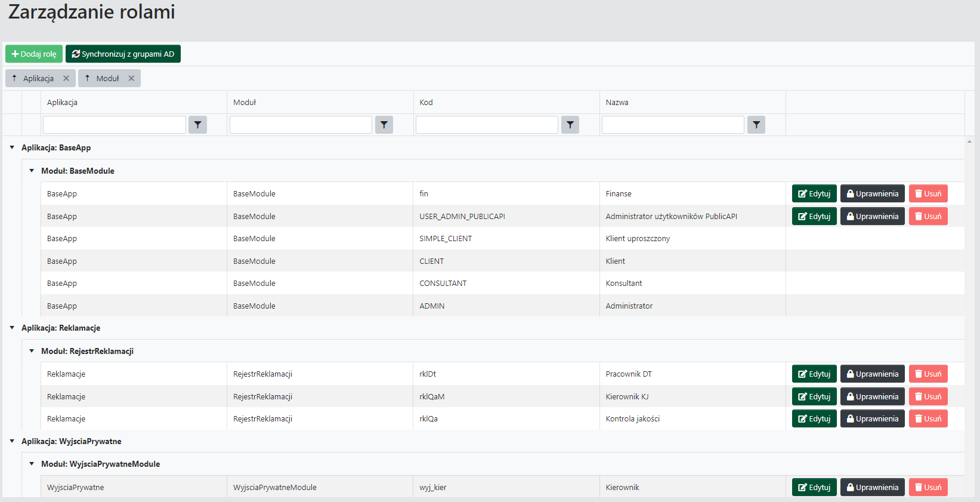Screen dimensions: 980x502
Task: Delete the Pracownik DT role
Action: 928,374
